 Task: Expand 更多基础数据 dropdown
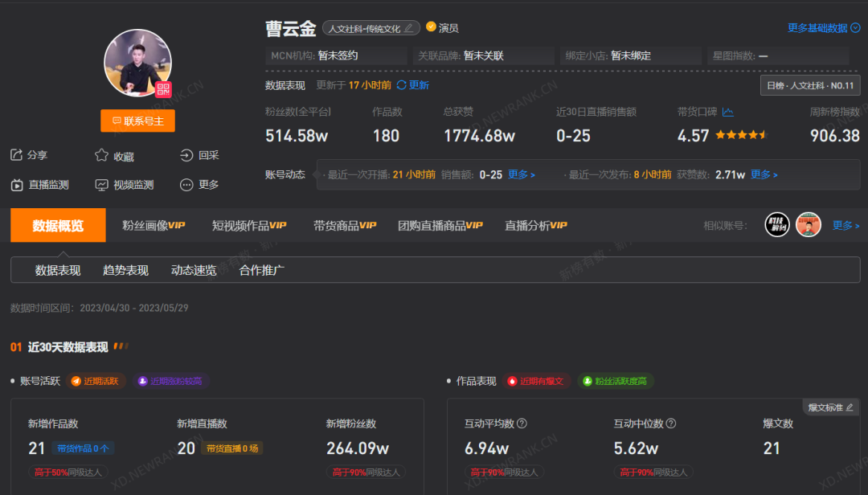tap(825, 27)
